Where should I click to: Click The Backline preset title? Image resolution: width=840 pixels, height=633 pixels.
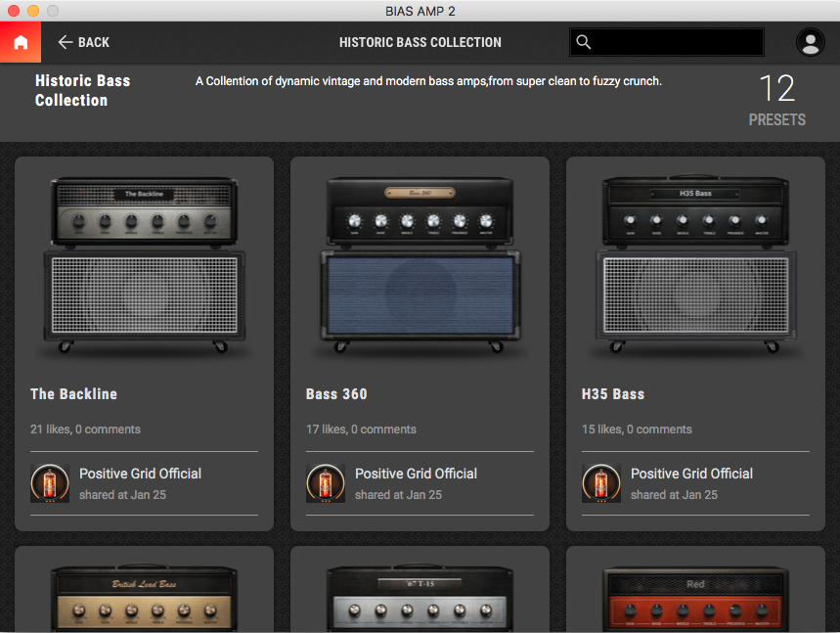point(73,394)
